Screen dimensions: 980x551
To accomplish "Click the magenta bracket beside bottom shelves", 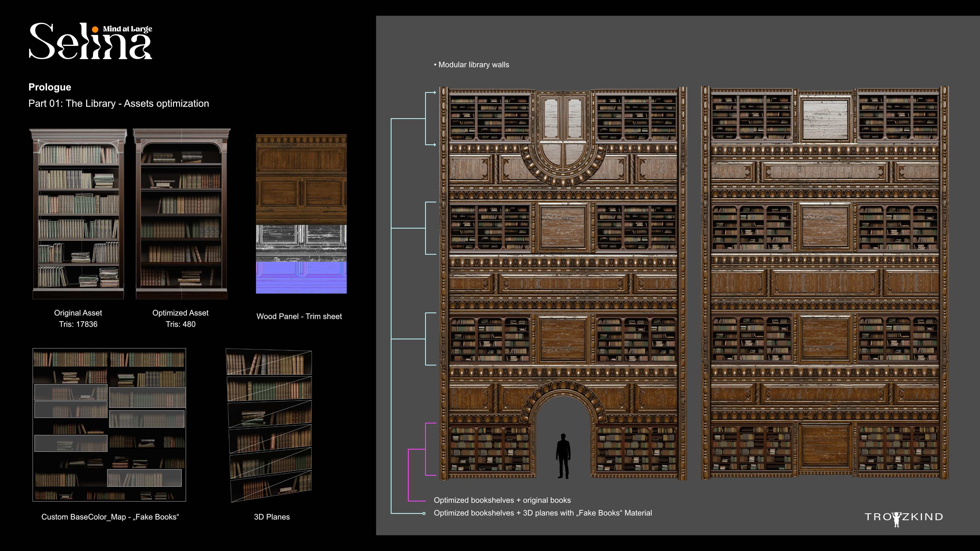I will tap(426, 449).
